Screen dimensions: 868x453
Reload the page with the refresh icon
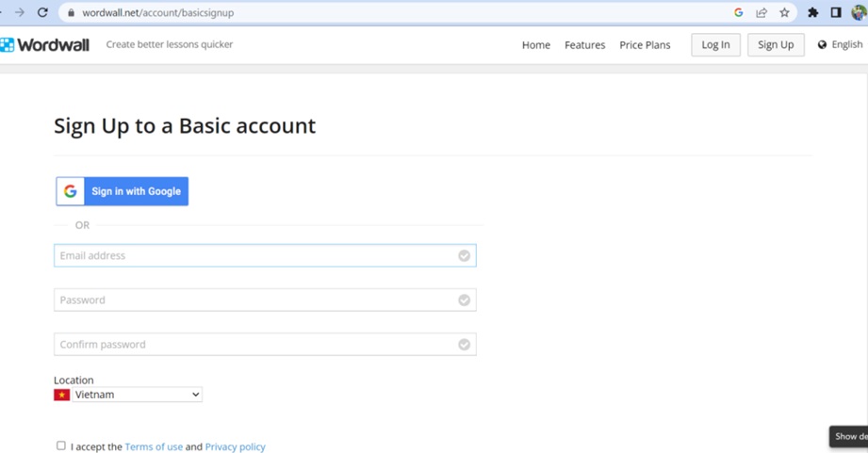(42, 12)
